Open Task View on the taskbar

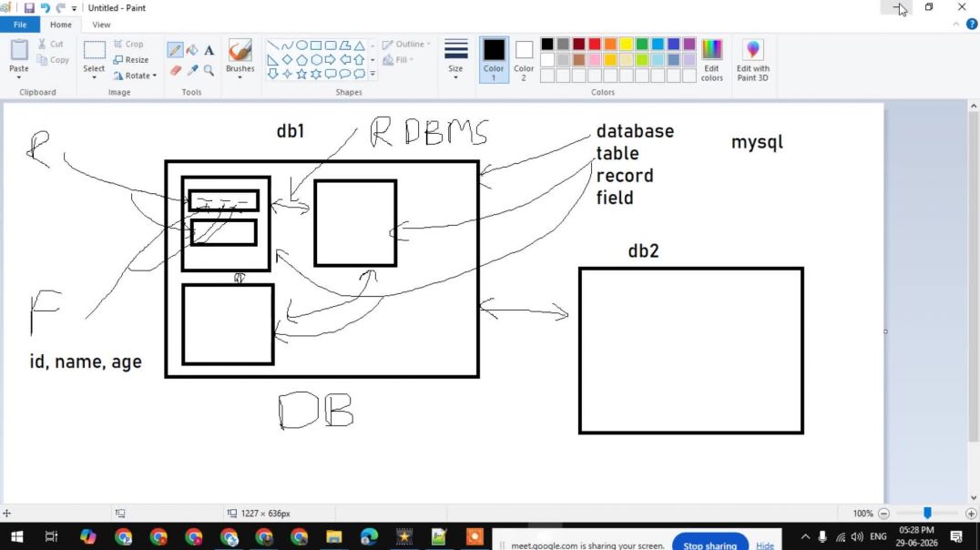51,537
